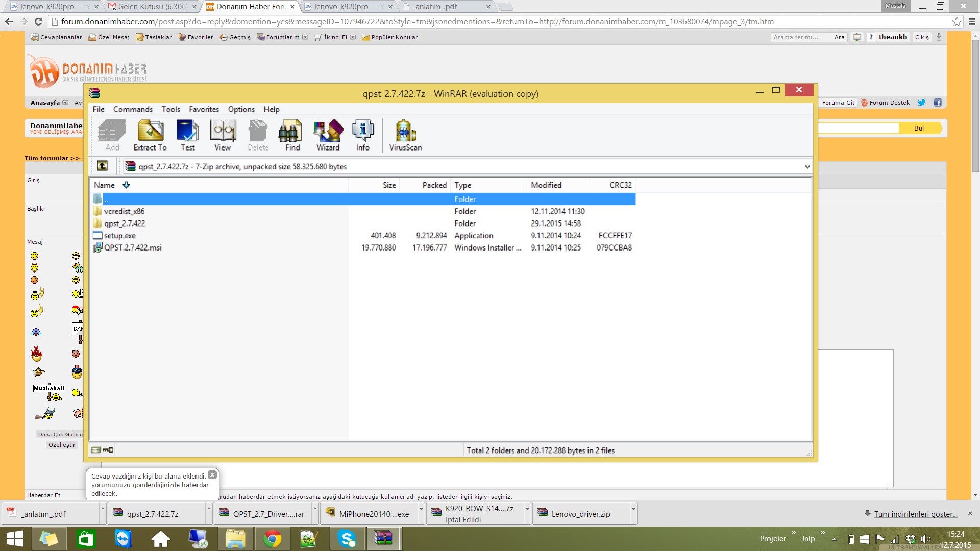Open Favoriler link
This screenshot has width=980, height=551.
tap(196, 37)
